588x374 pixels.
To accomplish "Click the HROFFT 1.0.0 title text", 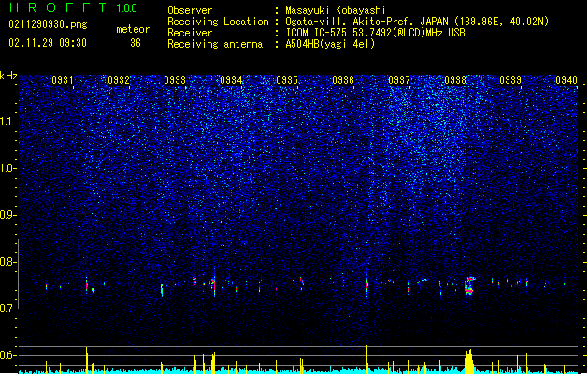I will [74, 7].
